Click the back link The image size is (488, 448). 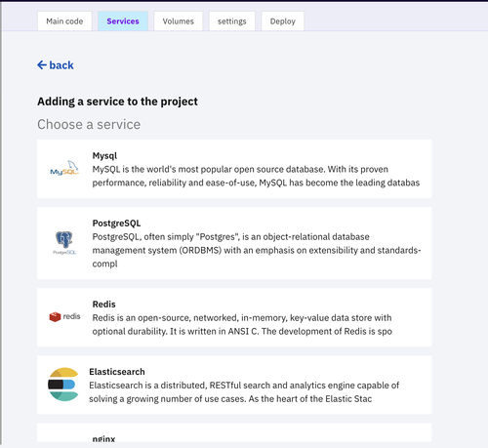56,65
